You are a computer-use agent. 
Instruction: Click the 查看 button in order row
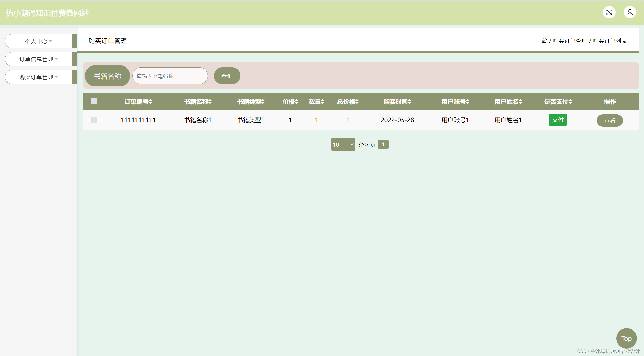tap(610, 121)
